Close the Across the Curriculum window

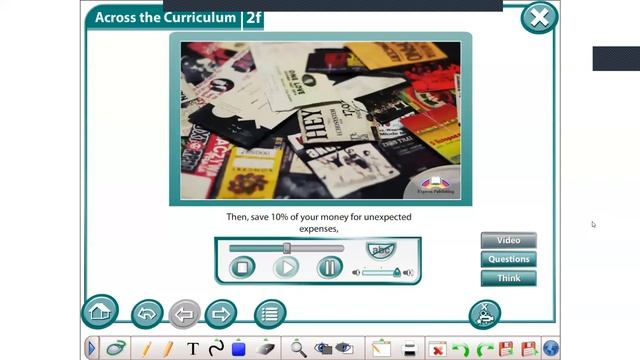point(539,18)
